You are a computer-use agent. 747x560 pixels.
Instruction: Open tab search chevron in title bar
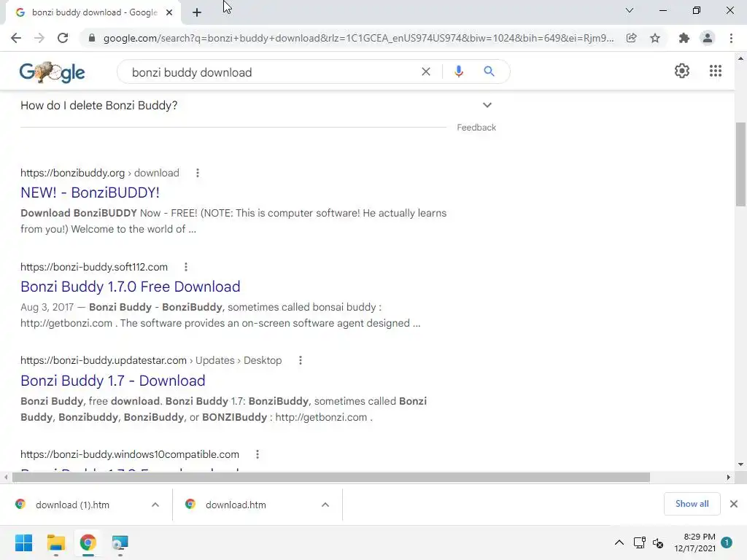(630, 10)
